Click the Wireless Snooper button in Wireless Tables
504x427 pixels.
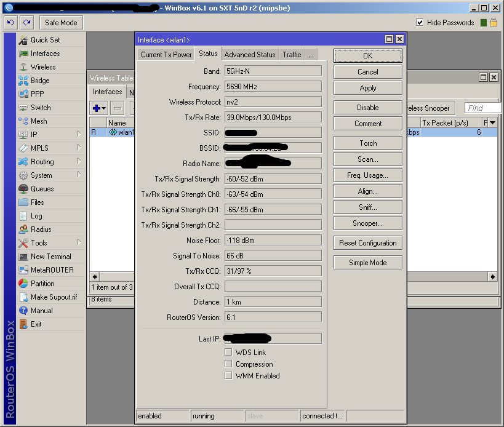point(431,108)
